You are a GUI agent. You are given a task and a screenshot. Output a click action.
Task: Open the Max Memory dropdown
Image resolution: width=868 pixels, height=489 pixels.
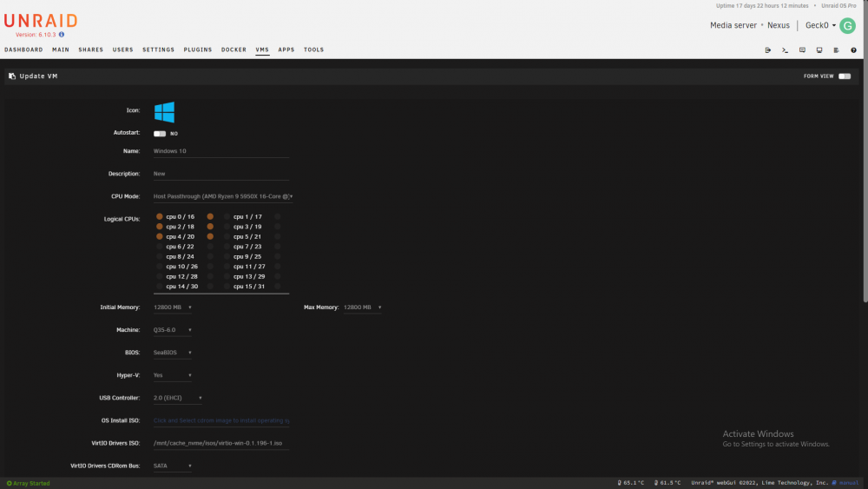[x=363, y=307]
